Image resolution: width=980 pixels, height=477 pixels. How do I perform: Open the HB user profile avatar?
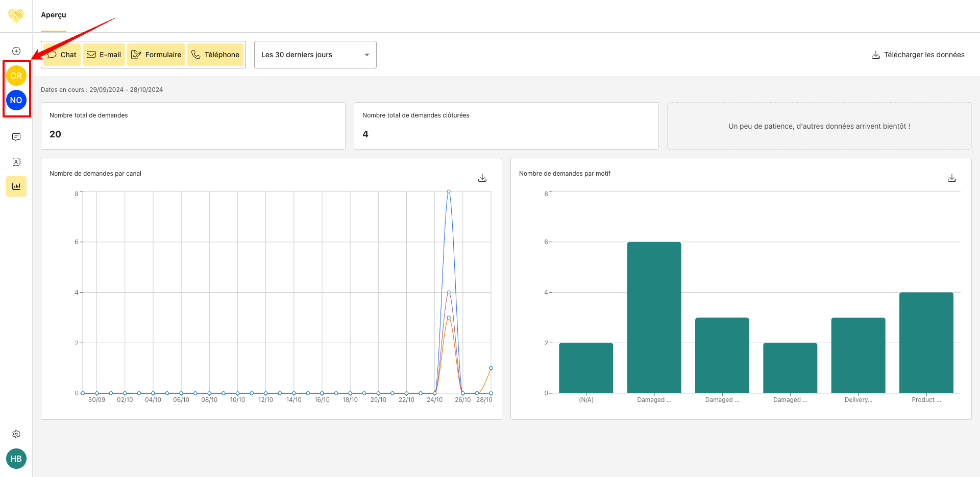[16, 459]
